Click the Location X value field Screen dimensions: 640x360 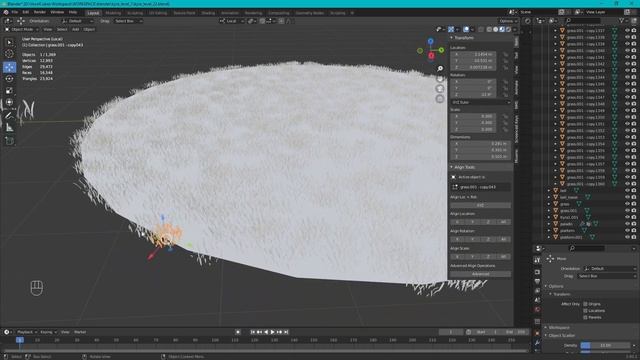(x=473, y=54)
